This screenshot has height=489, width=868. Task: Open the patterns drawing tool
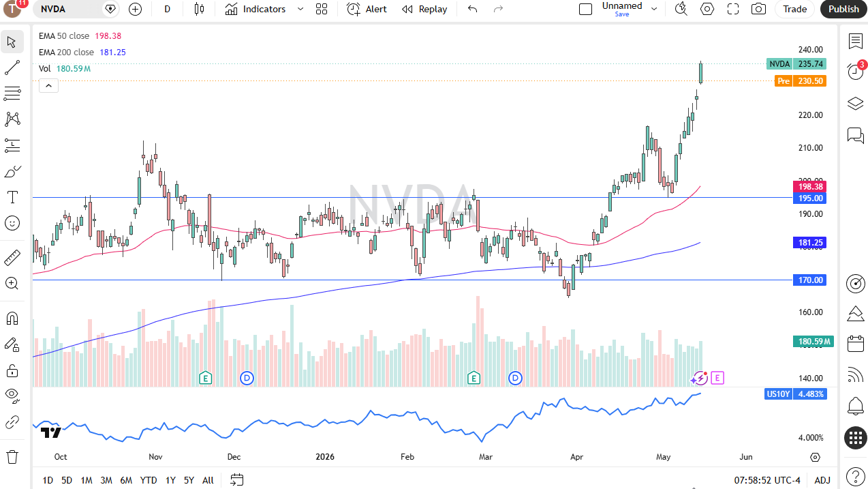click(x=12, y=119)
